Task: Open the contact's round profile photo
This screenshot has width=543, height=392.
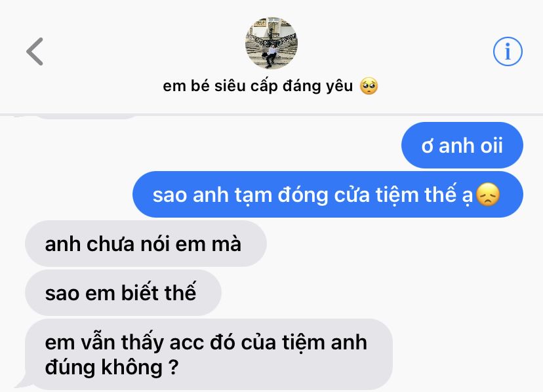Action: [271, 43]
